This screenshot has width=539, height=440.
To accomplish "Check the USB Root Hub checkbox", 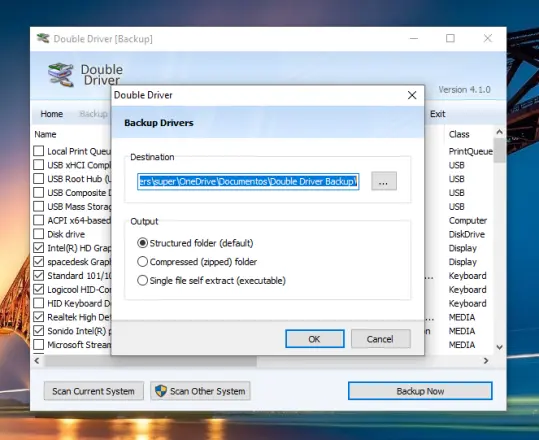I will (38, 179).
